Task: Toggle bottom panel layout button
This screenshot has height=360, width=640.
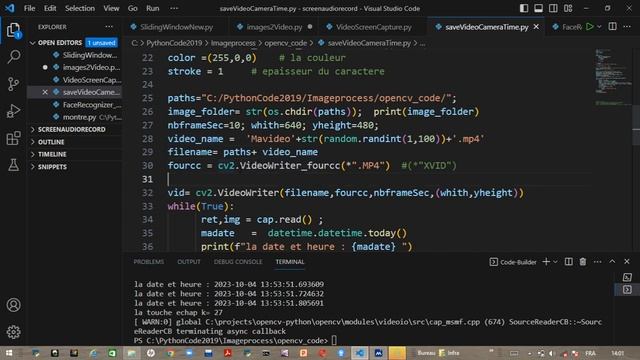Action: tap(538, 8)
